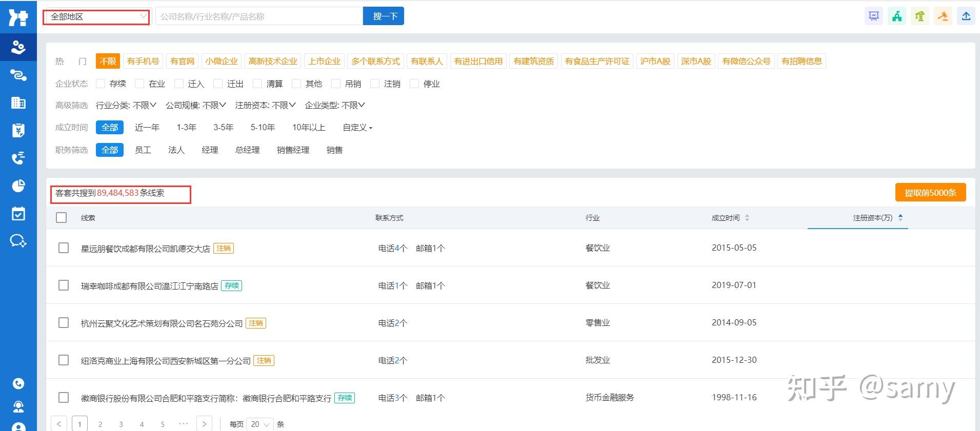This screenshot has height=431, width=980.
Task: Click the app logo in the sidebar
Action: (x=18, y=17)
